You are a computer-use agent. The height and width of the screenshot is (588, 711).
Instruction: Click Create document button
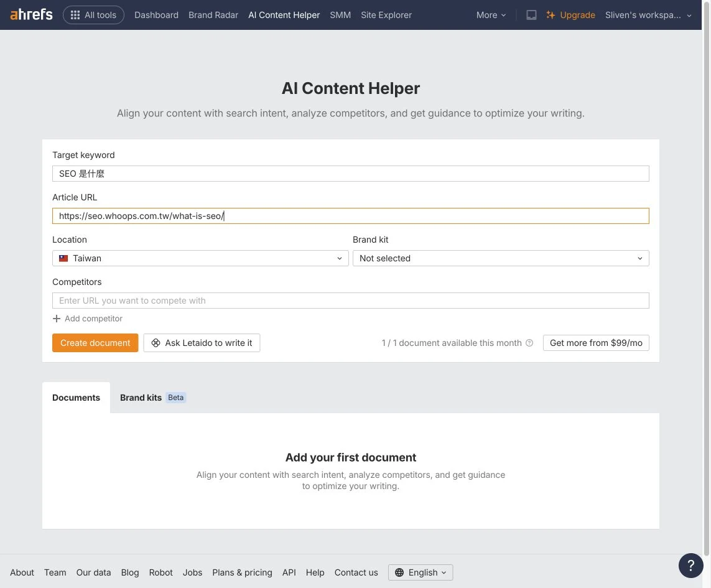[x=95, y=343]
